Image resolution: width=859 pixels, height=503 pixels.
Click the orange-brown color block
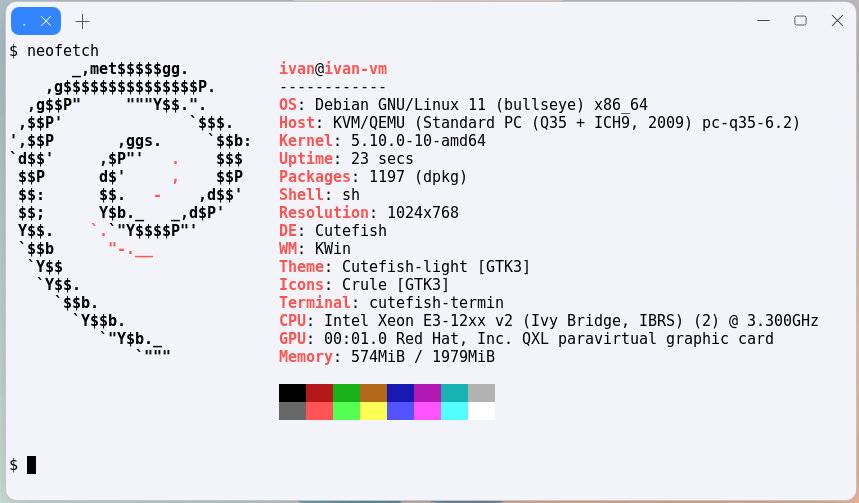coord(373,393)
